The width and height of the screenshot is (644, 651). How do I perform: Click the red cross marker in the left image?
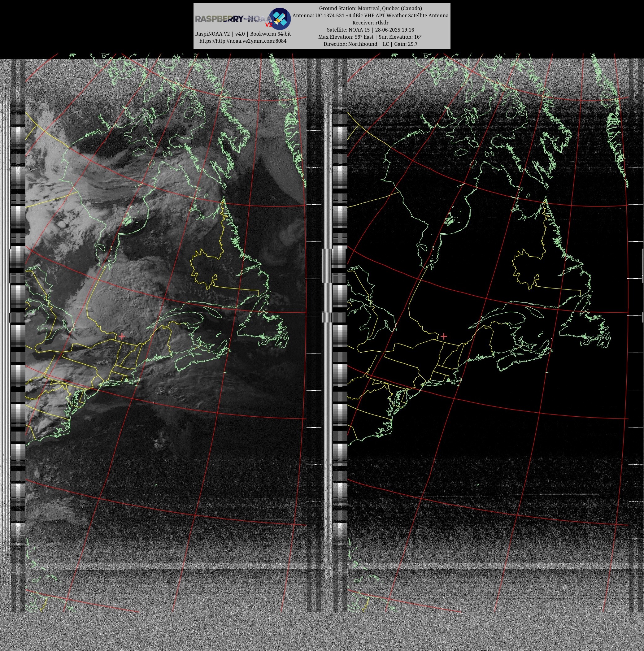coord(122,336)
